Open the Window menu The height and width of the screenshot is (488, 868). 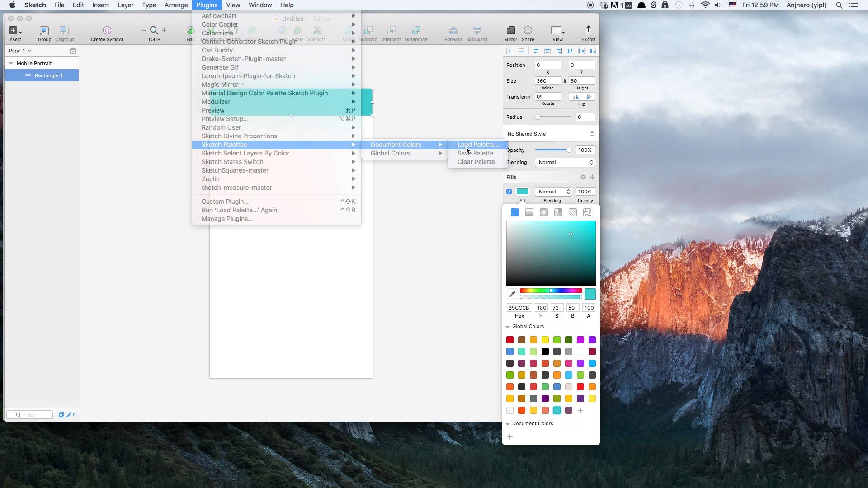coord(260,5)
